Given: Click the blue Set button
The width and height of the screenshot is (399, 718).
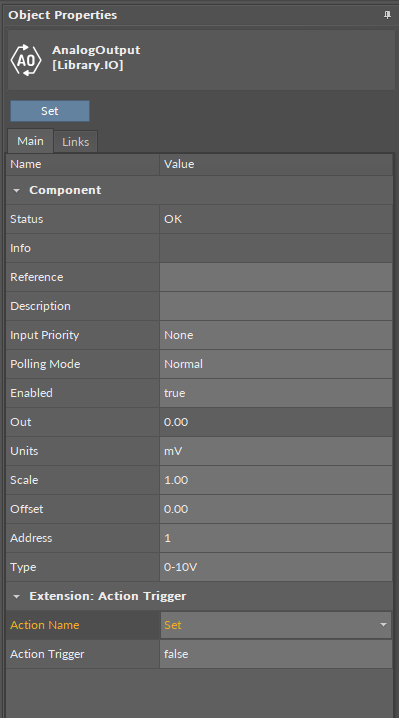Looking at the screenshot, I should coord(50,111).
